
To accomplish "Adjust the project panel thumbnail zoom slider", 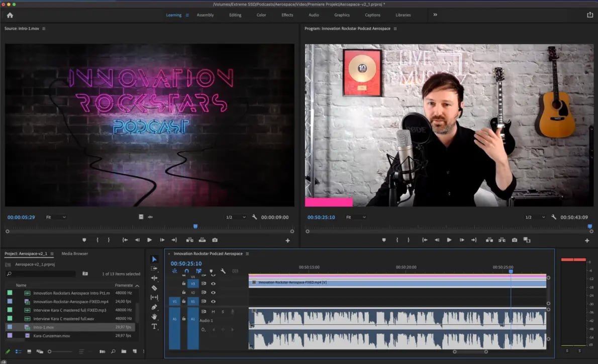I will [50, 351].
